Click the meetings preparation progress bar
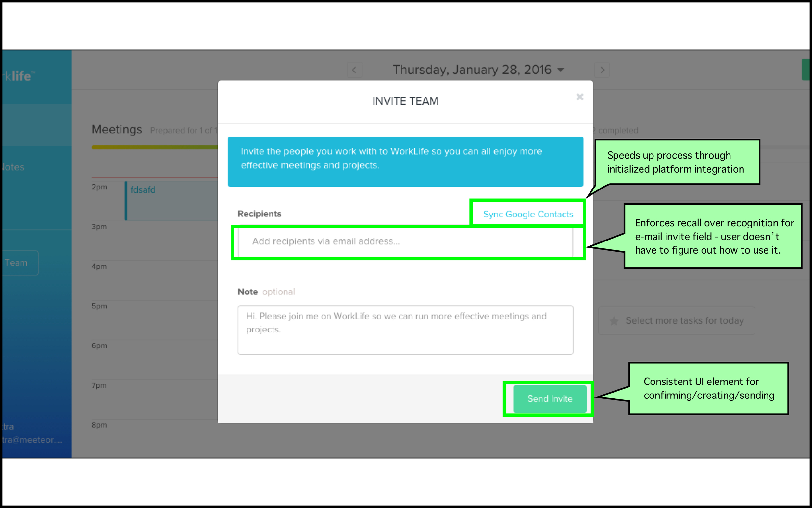This screenshot has height=508, width=812. pyautogui.click(x=154, y=147)
